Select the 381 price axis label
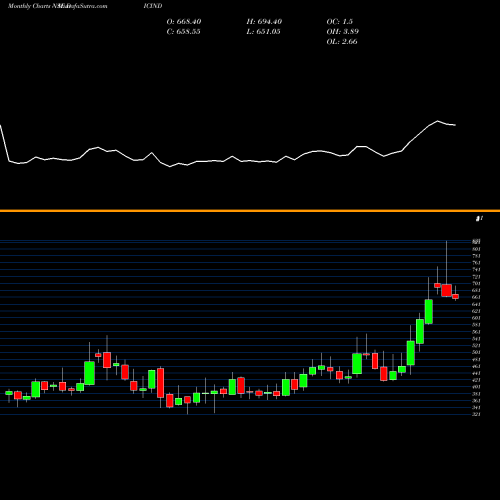Image resolution: width=500 pixels, height=500 pixels. (x=476, y=394)
